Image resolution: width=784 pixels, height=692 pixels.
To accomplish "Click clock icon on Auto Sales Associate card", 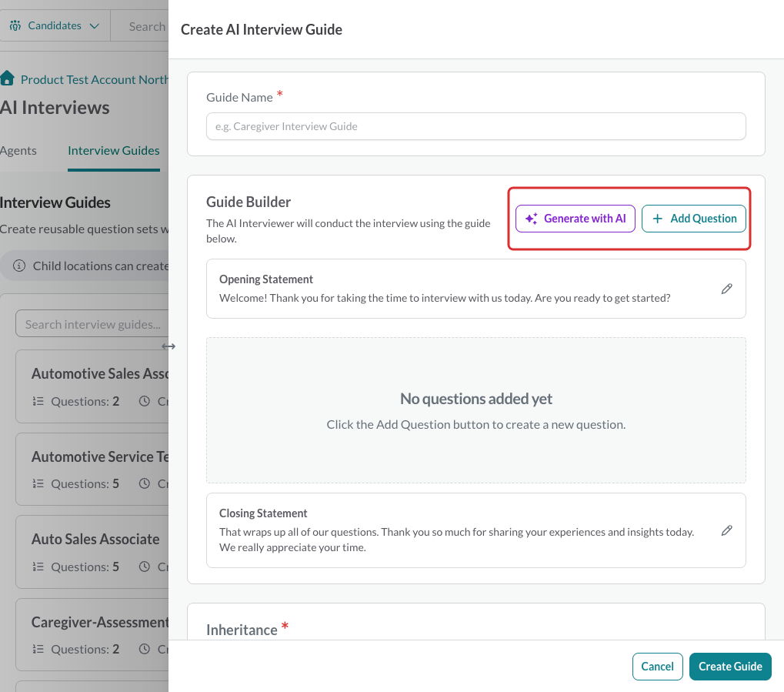I will click(145, 567).
